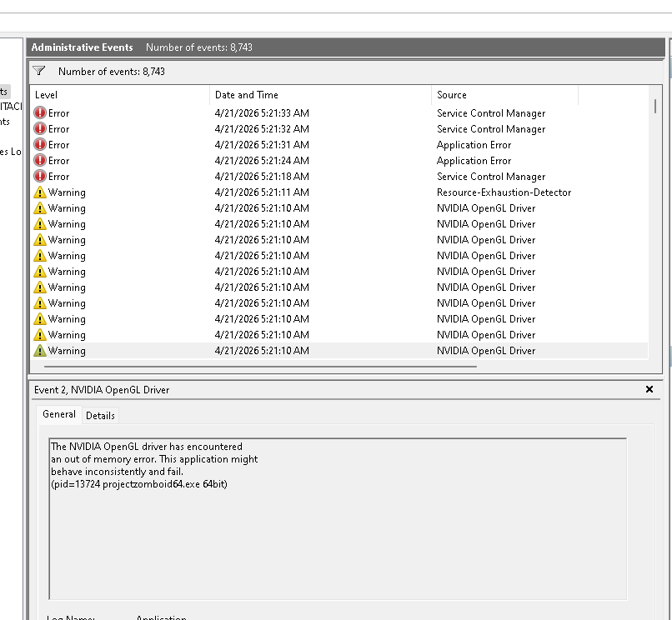The image size is (672, 620).
Task: Sort events by Level column
Action: click(x=119, y=95)
